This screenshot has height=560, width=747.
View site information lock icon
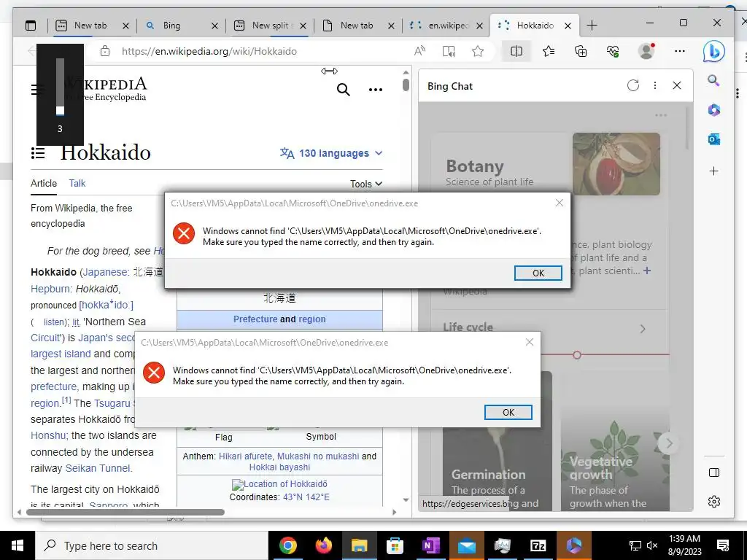point(105,52)
